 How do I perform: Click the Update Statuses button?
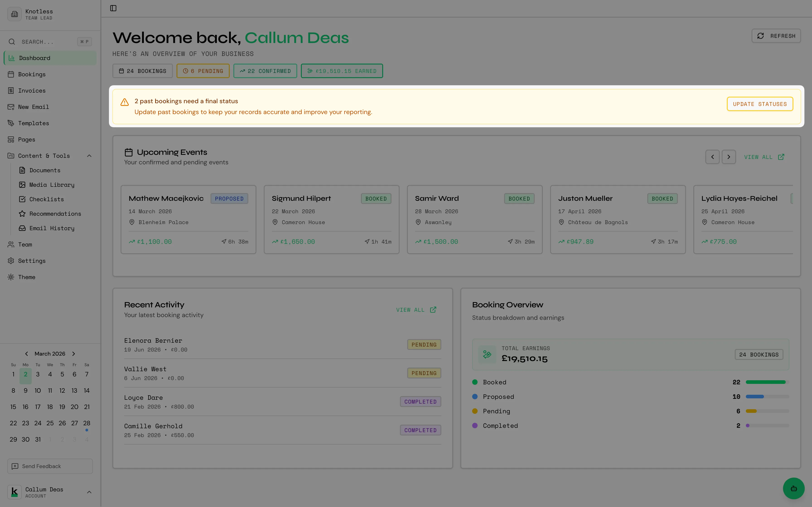759,104
